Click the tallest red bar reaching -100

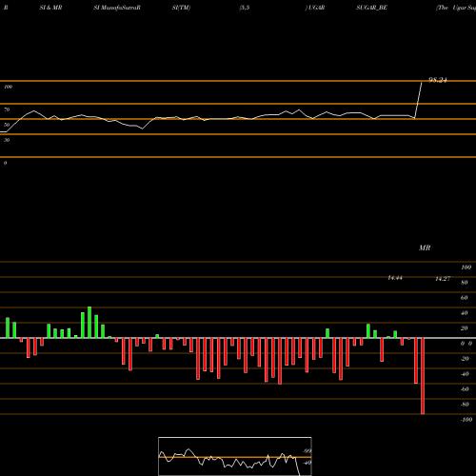tap(423, 376)
